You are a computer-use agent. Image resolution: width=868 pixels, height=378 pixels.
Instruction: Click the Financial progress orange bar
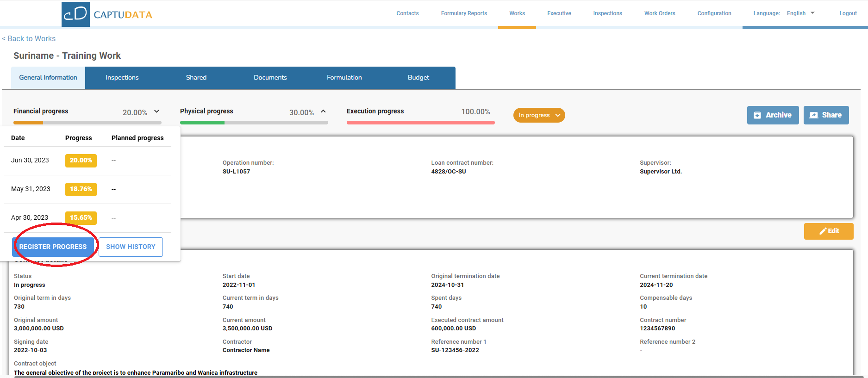pyautogui.click(x=28, y=123)
